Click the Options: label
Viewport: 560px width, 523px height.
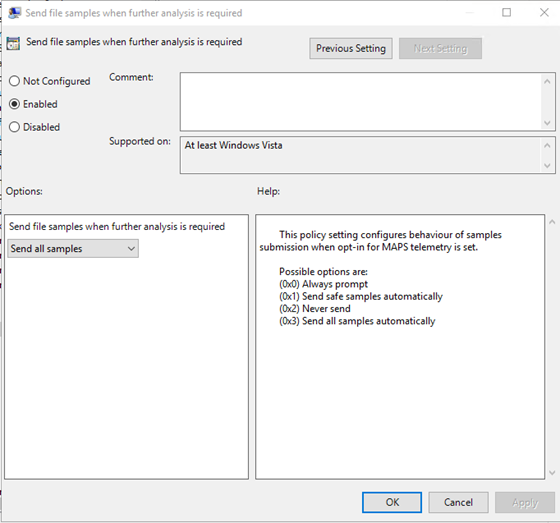(x=24, y=191)
